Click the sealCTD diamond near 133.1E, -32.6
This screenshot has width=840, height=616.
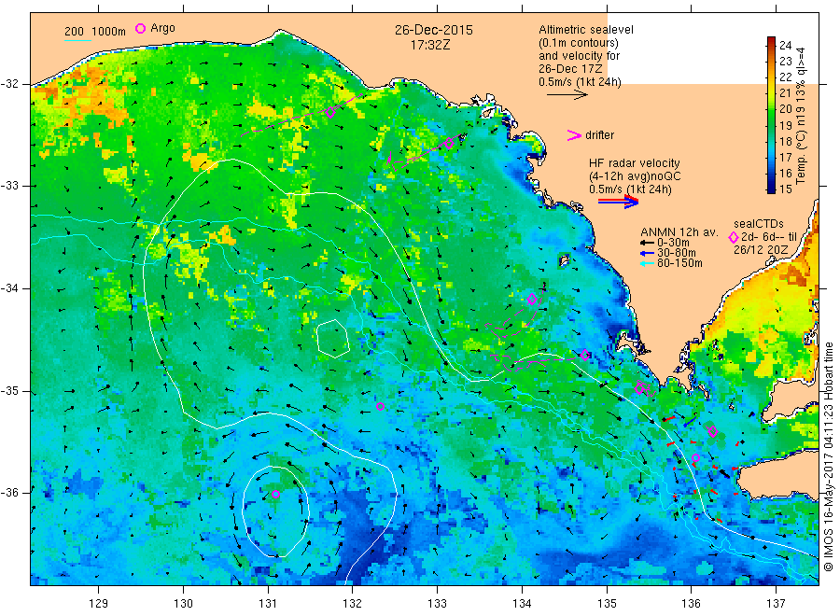tap(449, 143)
